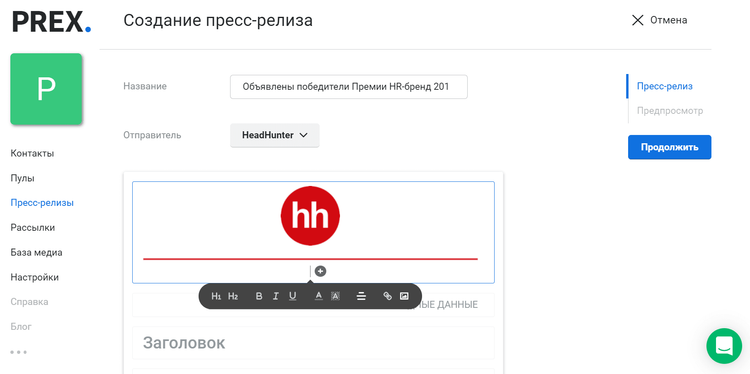750x374 pixels.
Task: Click the Продолжить button
Action: point(670,147)
